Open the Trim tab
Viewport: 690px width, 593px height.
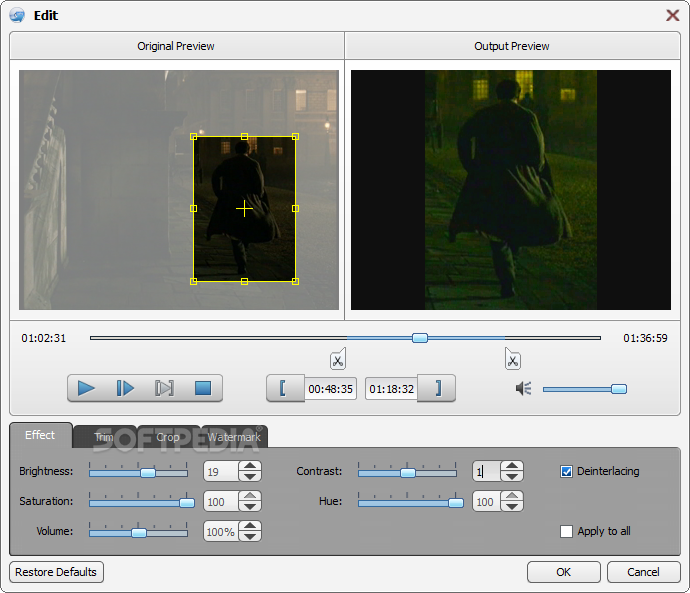(104, 437)
